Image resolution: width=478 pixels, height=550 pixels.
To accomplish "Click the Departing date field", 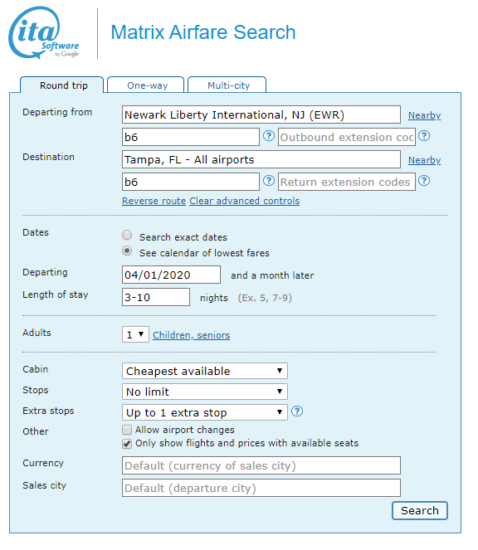I will tap(171, 275).
